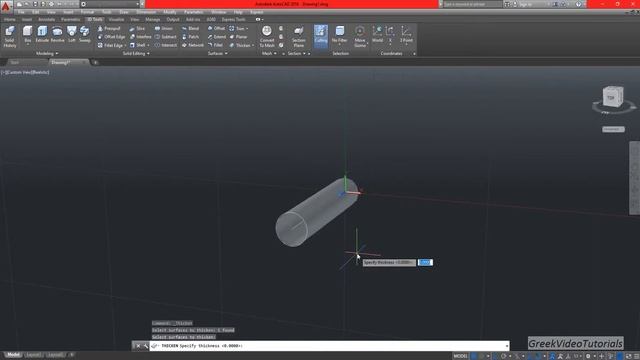This screenshot has height=360, width=640.
Task: Click the X axis rotate UCS button
Action: (390, 34)
